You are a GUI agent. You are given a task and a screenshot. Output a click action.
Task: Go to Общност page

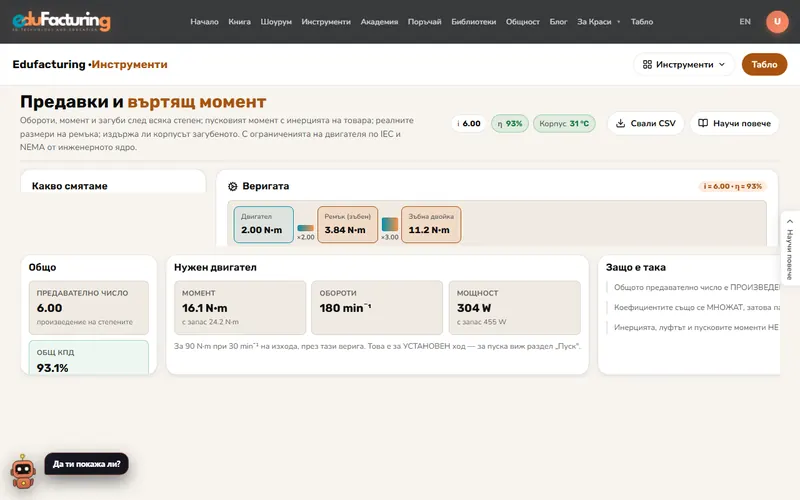click(x=522, y=21)
